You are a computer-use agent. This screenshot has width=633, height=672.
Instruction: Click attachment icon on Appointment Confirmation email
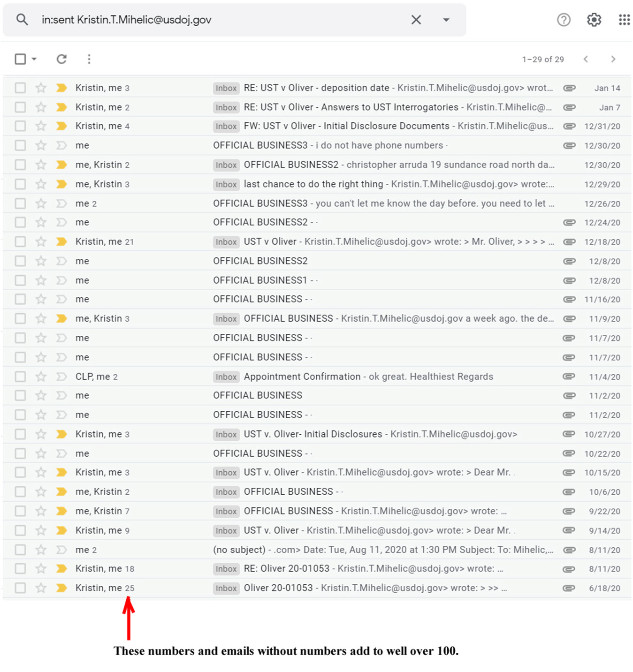point(569,377)
